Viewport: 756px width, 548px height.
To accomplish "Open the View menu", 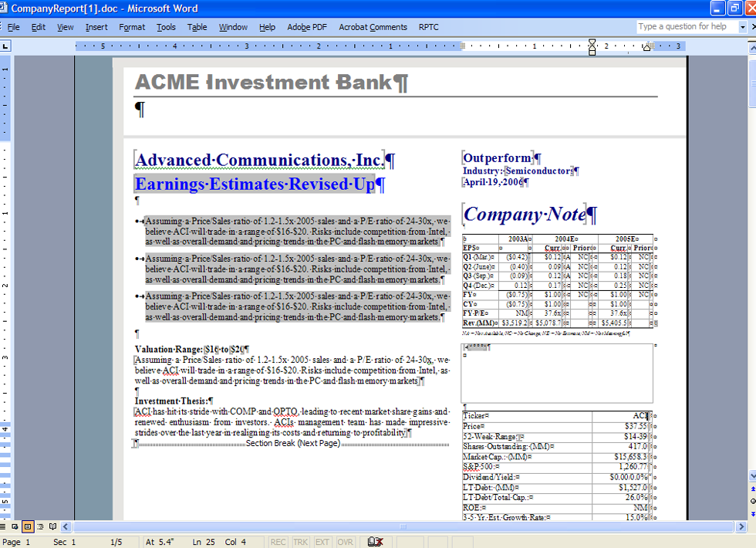I will coord(65,27).
